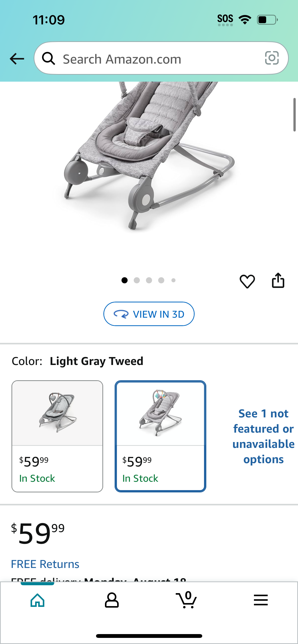Click the page scrollbar indicator
Image resolution: width=298 pixels, height=644 pixels.
coord(294,114)
